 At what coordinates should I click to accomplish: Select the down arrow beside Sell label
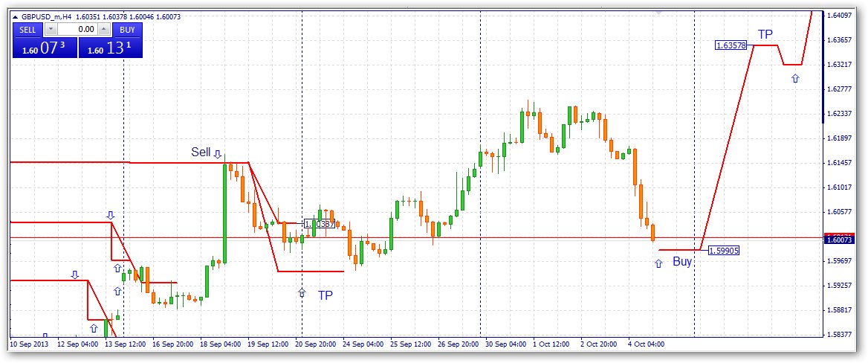click(x=218, y=153)
